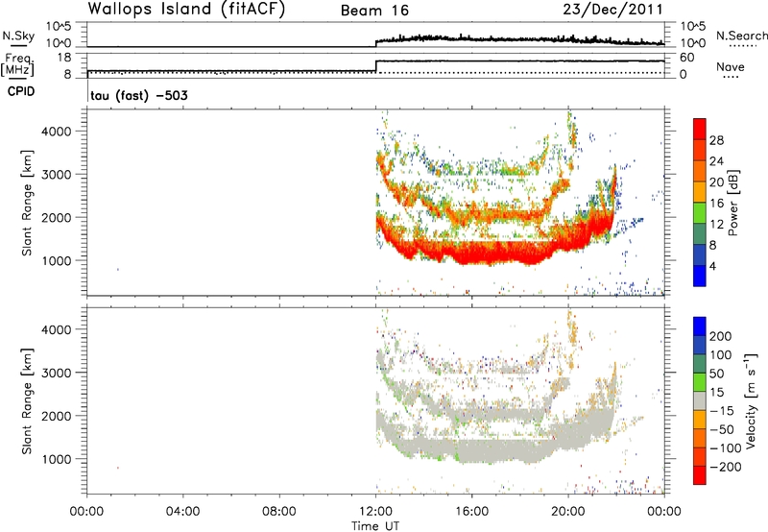Click the 'CPID' row label
This screenshot has width=768, height=532.
click(x=21, y=91)
